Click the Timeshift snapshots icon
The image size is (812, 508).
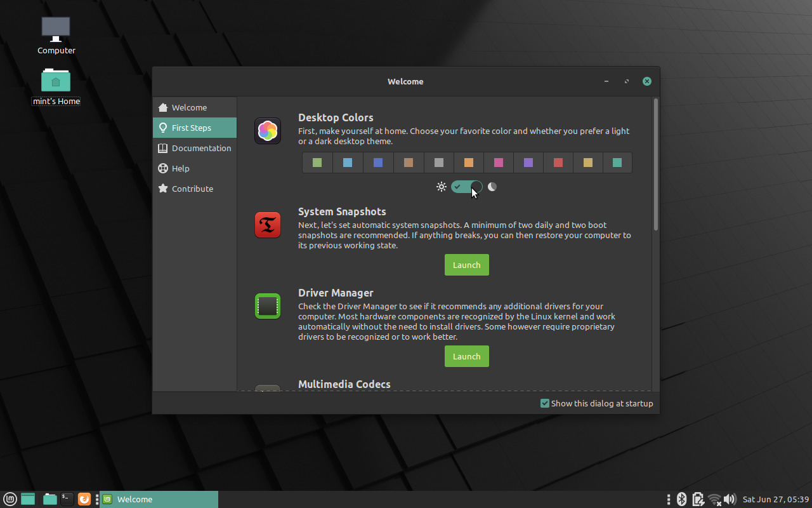267,224
